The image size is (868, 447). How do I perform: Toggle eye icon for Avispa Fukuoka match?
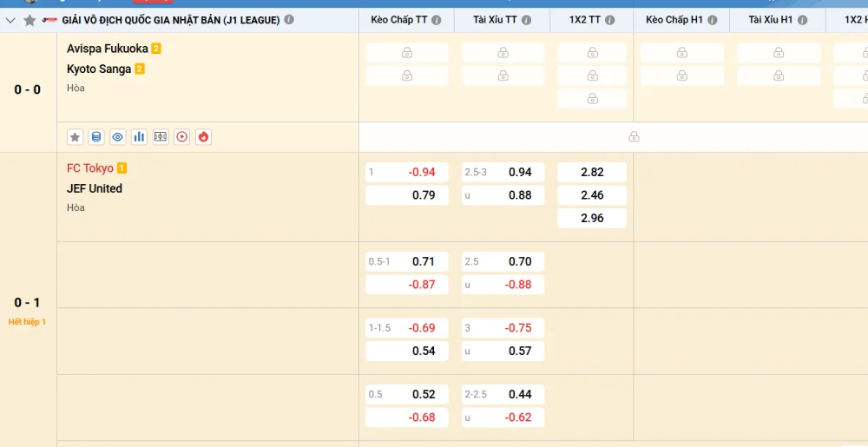[x=117, y=137]
